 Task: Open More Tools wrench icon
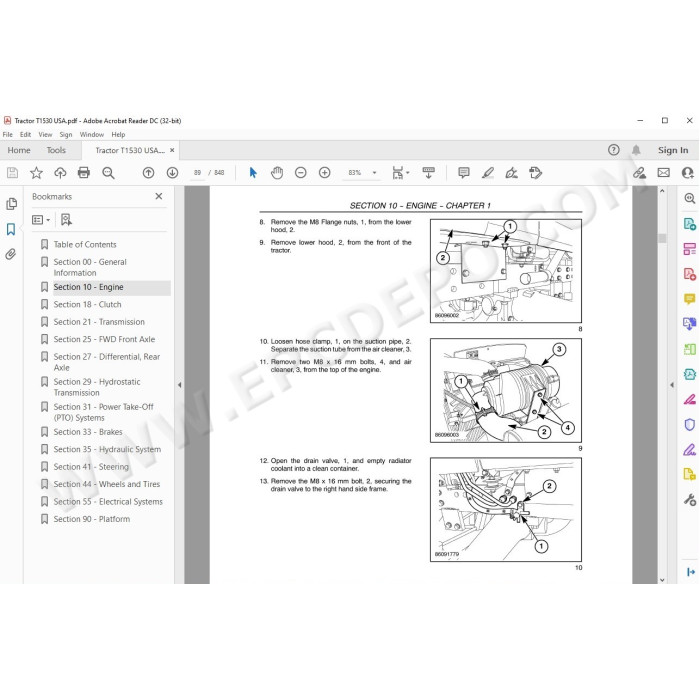tap(690, 500)
